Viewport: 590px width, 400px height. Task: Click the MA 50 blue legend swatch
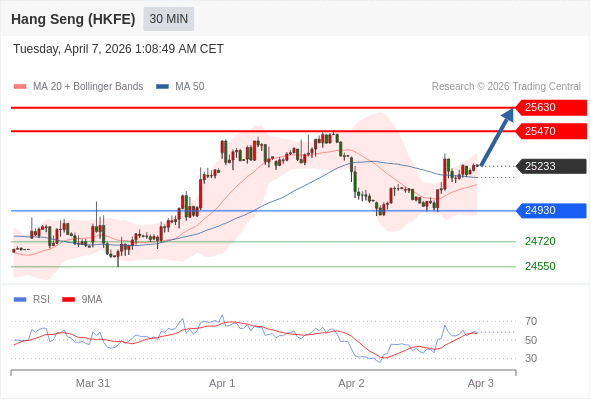(x=162, y=87)
